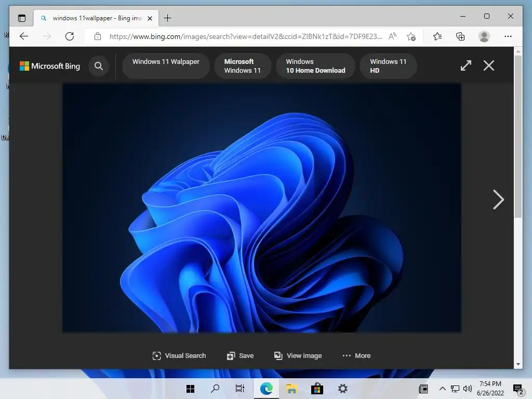532x399 pixels.
Task: Open Settings gear on the taskbar
Action: tap(343, 389)
